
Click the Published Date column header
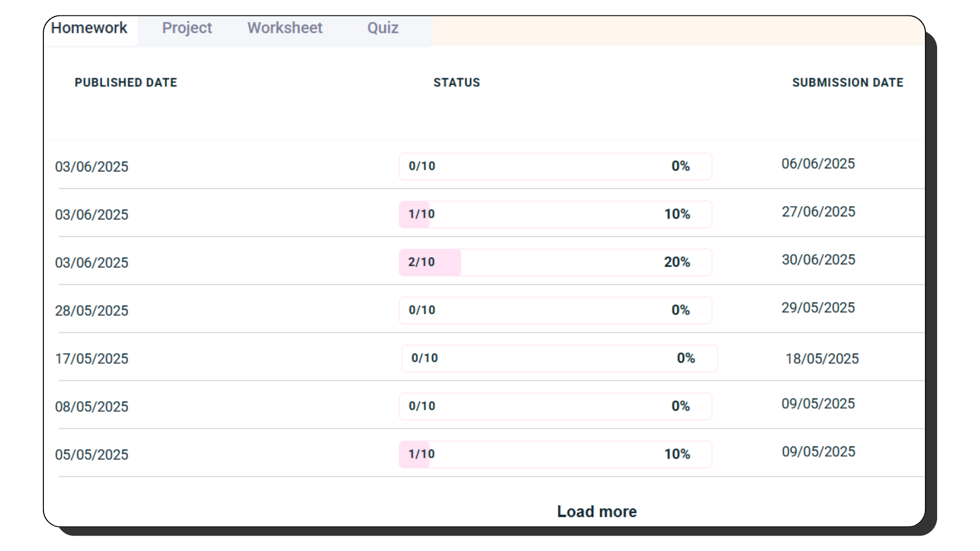[126, 83]
